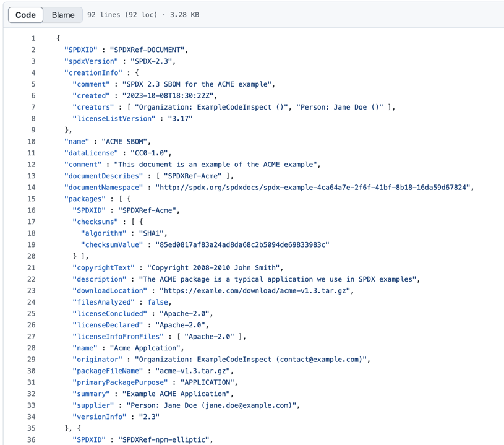Viewport: 504px width, 445px height.
Task: Click the file size info text
Action: [x=143, y=15]
